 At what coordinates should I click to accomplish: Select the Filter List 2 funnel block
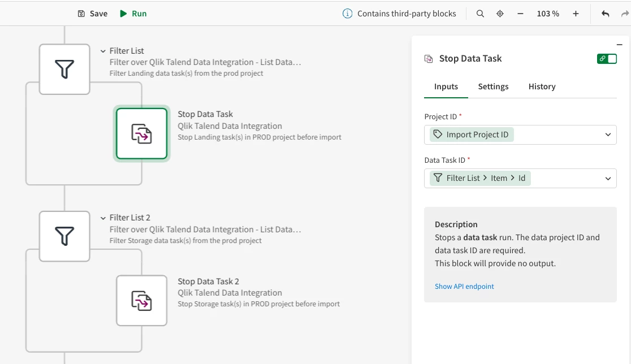pyautogui.click(x=64, y=236)
